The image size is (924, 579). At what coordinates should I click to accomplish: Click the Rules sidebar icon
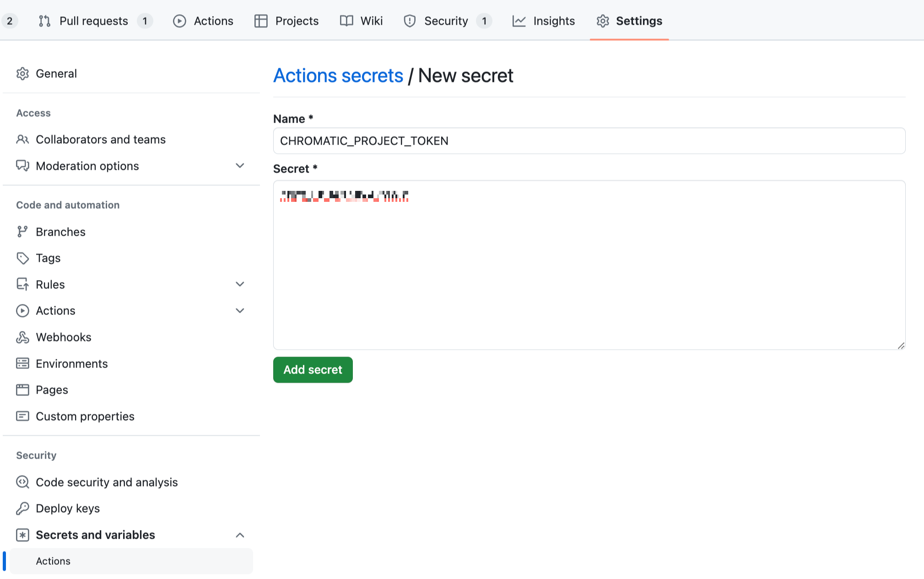pos(22,284)
